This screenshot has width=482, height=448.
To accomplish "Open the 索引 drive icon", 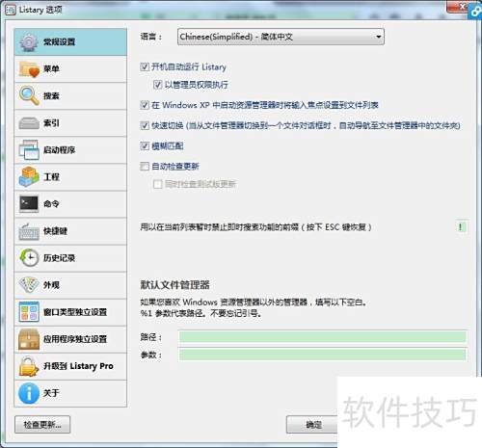I will (29, 123).
